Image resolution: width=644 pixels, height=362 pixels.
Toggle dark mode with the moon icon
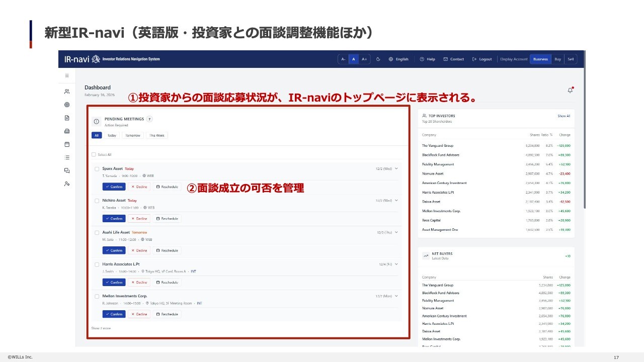pos(378,59)
